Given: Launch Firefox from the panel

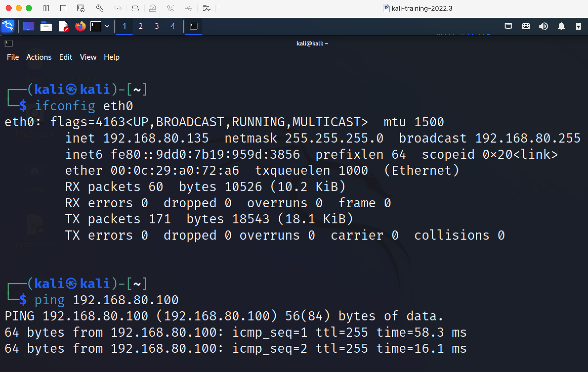Looking at the screenshot, I should 80,26.
